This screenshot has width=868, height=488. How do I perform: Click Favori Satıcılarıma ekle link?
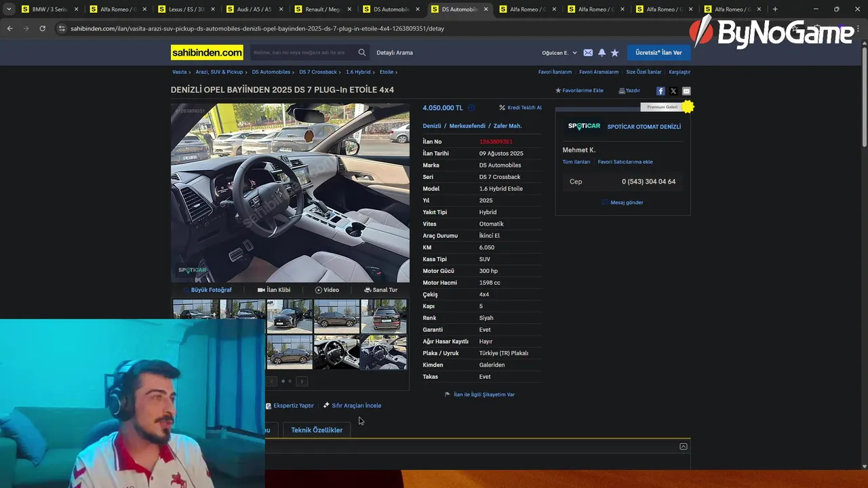pos(625,162)
